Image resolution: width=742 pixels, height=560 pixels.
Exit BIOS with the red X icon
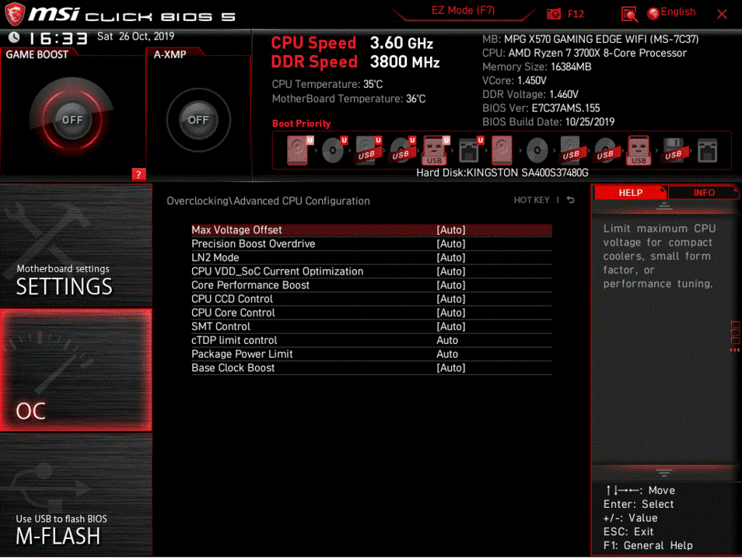click(x=722, y=14)
